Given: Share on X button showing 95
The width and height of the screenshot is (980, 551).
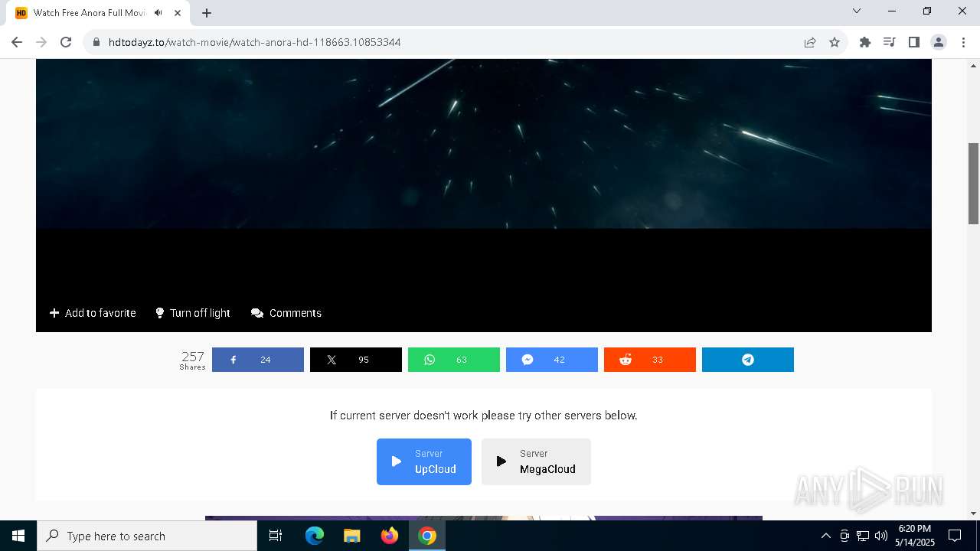Looking at the screenshot, I should point(356,360).
